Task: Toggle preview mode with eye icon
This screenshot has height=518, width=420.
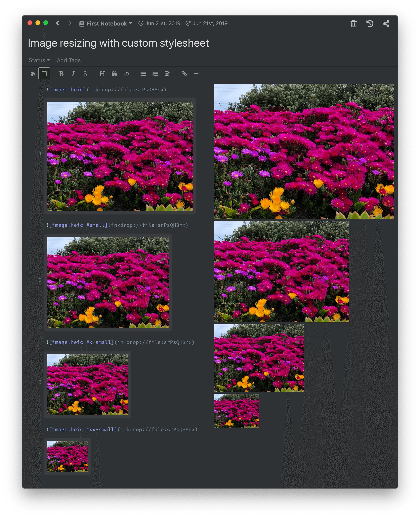Action: coord(32,74)
